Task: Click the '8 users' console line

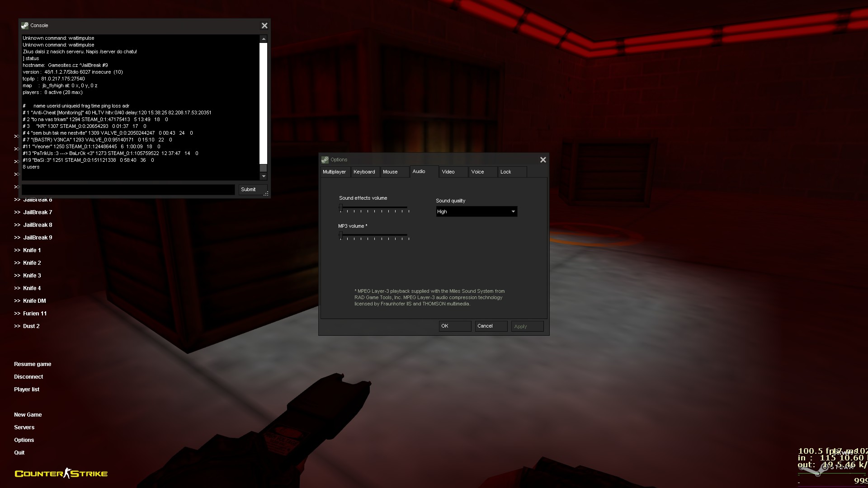Action: click(31, 167)
